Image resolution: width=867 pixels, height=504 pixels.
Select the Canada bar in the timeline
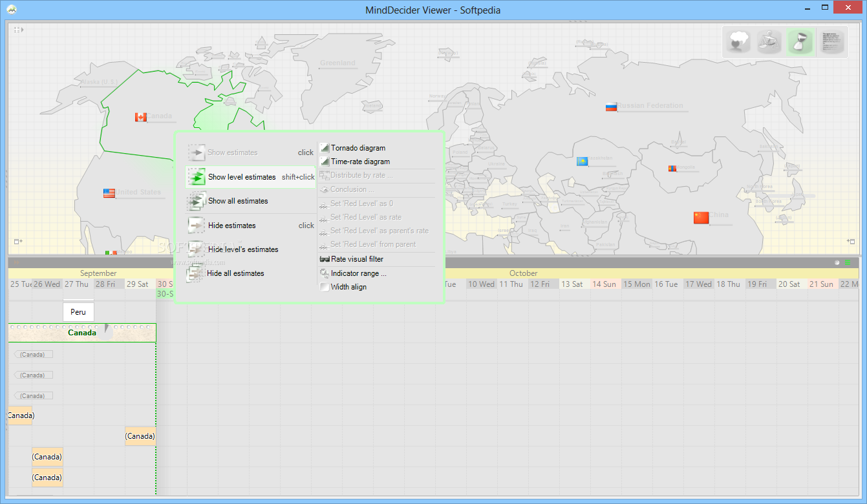click(82, 333)
